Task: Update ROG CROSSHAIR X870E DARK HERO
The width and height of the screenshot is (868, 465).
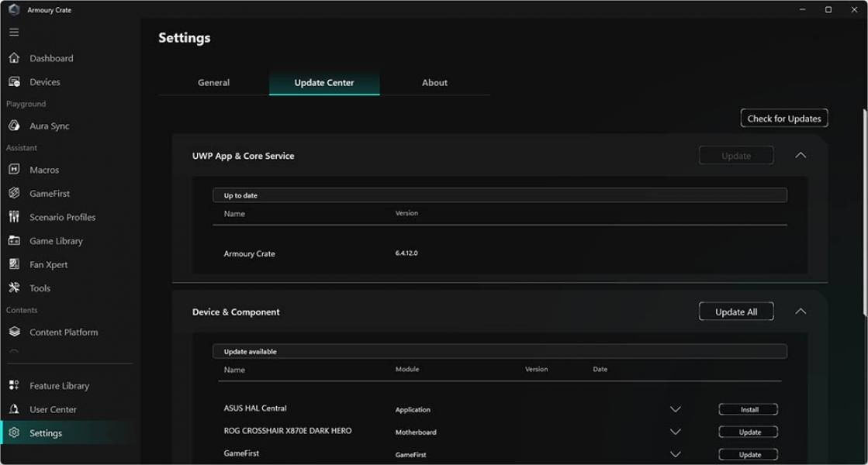Action: 748,432
